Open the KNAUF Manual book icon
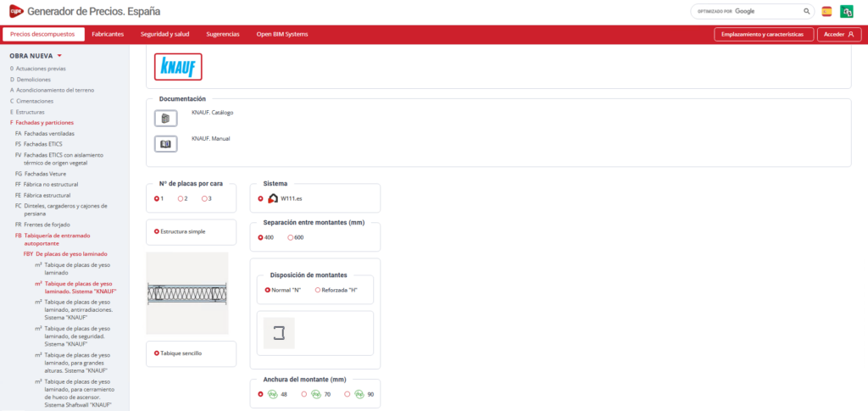This screenshot has height=411, width=868. 166,143
